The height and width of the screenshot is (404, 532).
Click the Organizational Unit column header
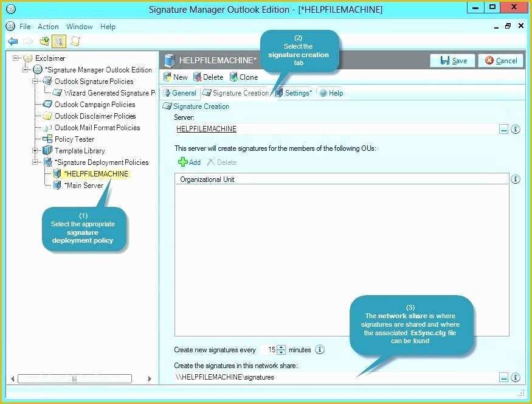[x=342, y=179]
